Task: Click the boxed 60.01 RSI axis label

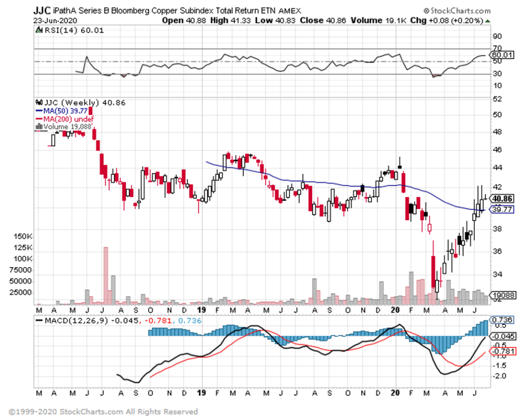Action: click(502, 55)
